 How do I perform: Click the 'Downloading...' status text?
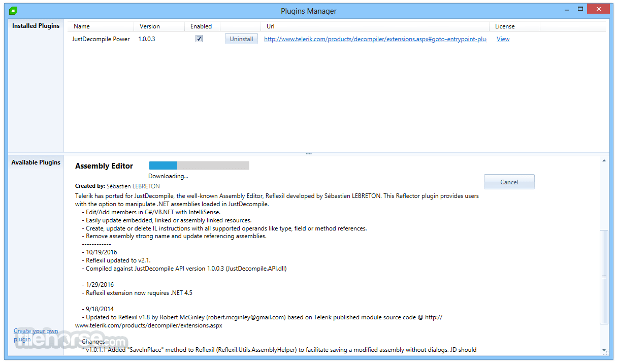[168, 176]
